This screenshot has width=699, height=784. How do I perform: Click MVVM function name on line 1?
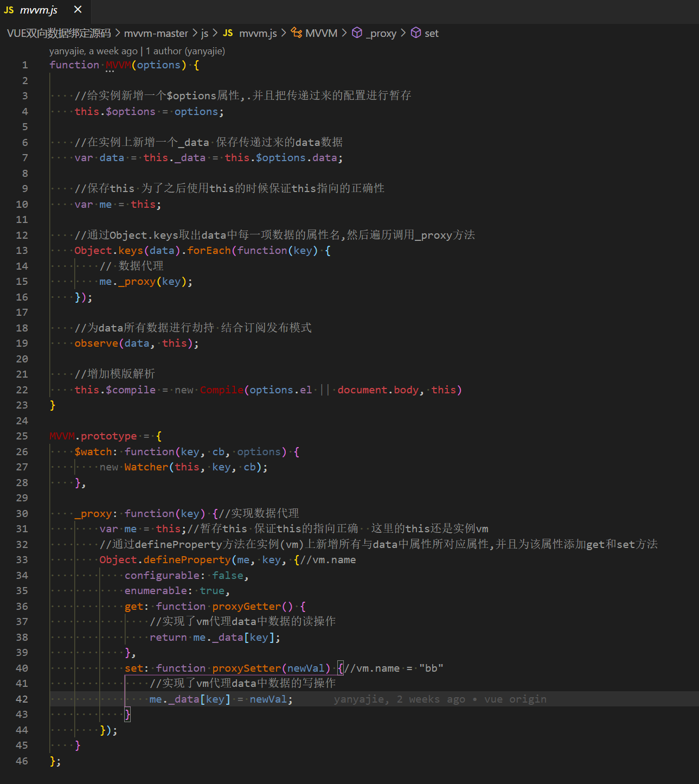[118, 65]
